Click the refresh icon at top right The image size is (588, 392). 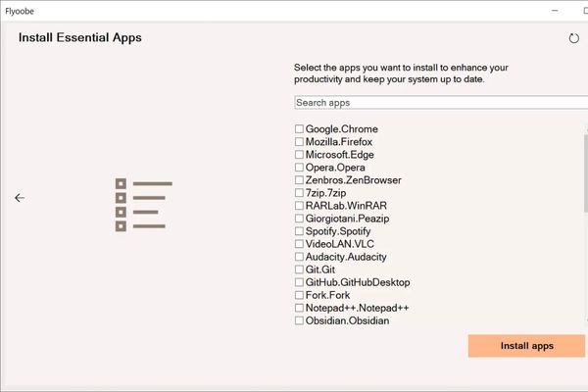(x=574, y=38)
